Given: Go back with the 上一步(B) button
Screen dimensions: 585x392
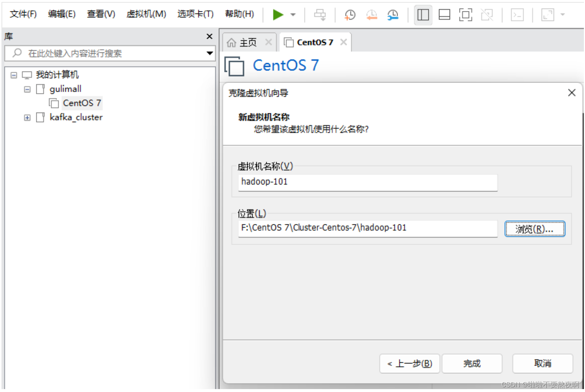Looking at the screenshot, I should click(x=409, y=363).
